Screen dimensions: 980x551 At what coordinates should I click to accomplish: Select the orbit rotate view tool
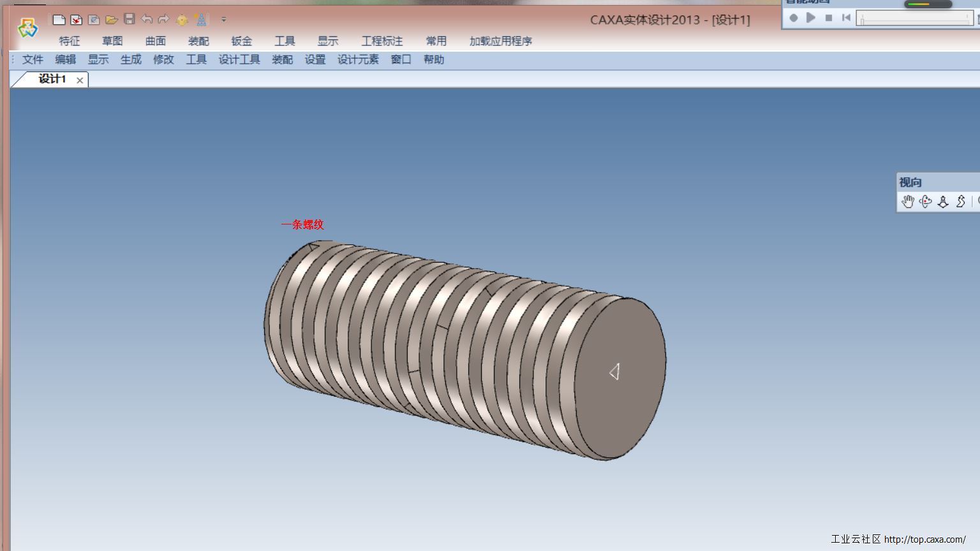click(x=926, y=202)
